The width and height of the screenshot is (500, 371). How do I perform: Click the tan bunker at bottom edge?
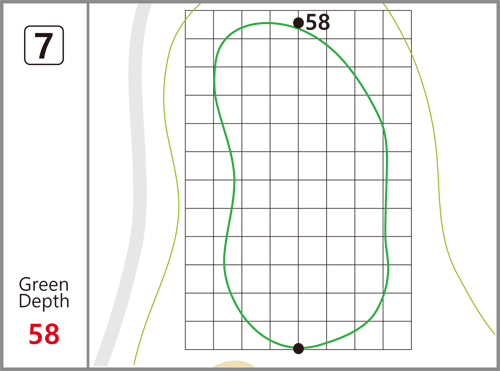234,364
